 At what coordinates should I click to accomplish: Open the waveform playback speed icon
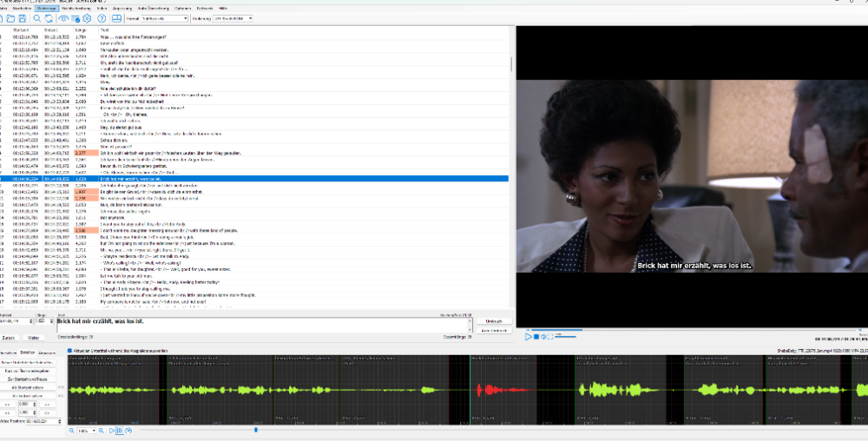(128, 431)
